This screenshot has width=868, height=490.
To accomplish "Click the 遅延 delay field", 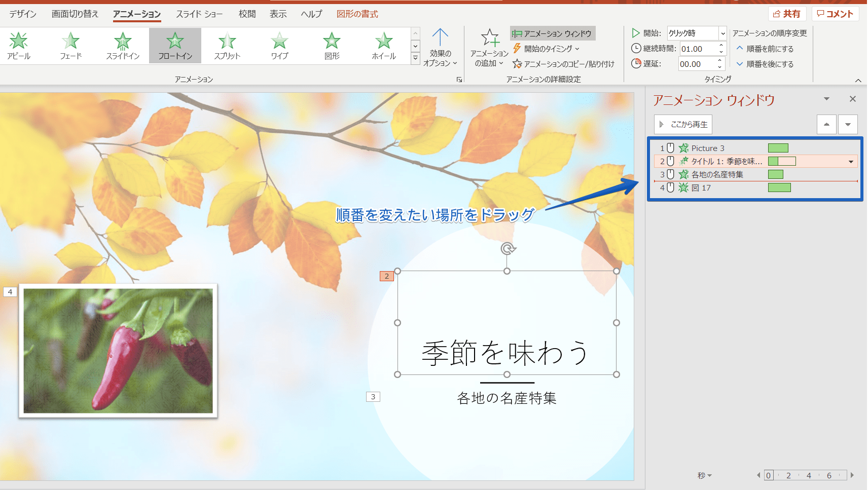I will pos(697,64).
